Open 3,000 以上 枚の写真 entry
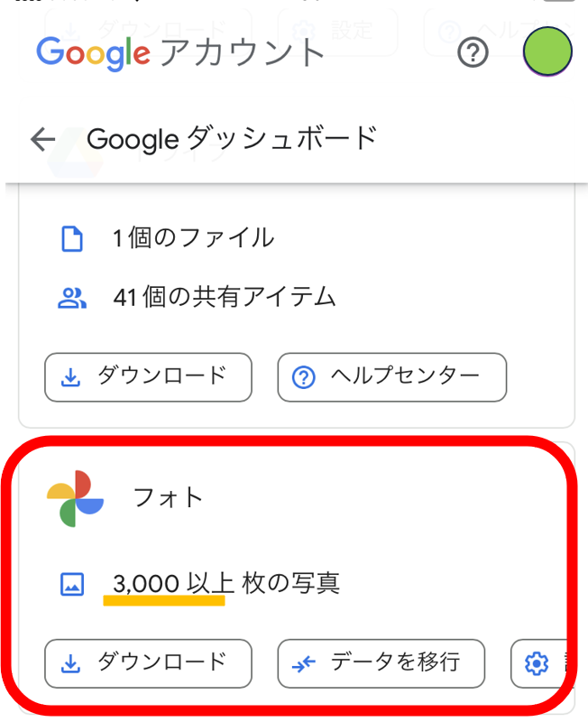 click(x=226, y=583)
